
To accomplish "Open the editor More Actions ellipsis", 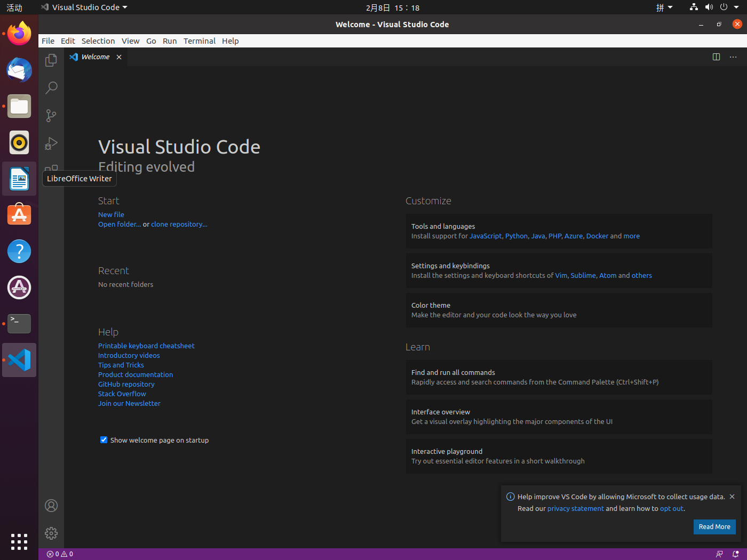I will click(733, 57).
